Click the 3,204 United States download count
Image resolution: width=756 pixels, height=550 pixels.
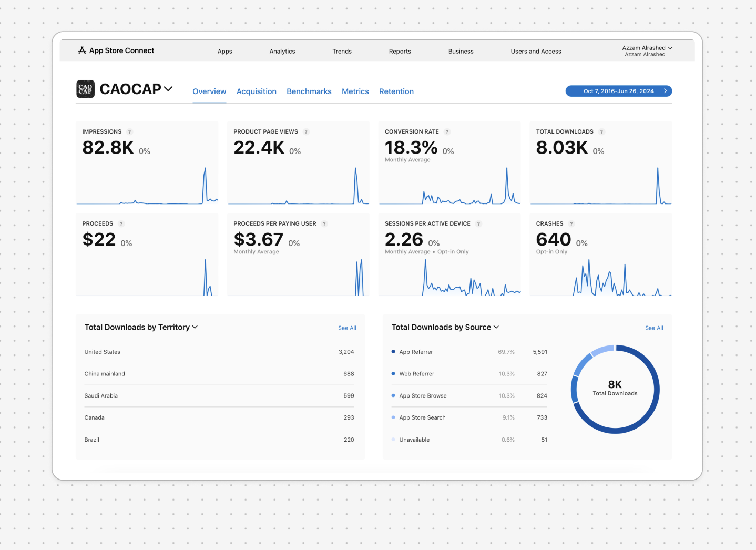pyautogui.click(x=346, y=352)
